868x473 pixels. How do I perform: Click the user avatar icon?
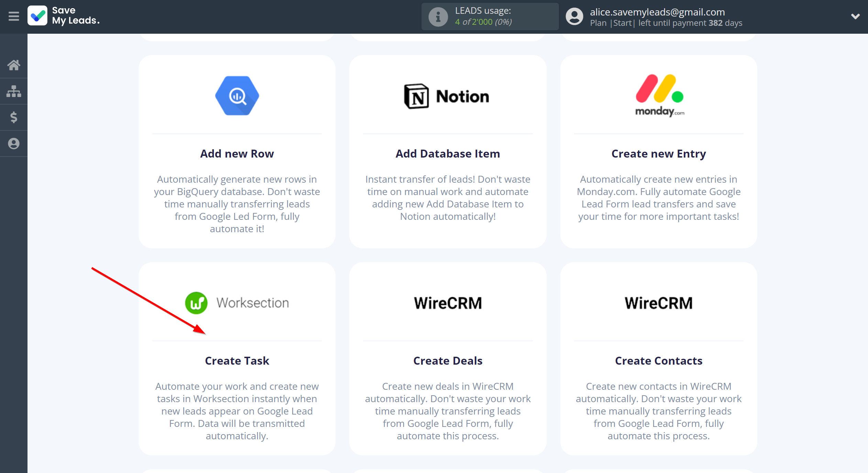coord(574,17)
